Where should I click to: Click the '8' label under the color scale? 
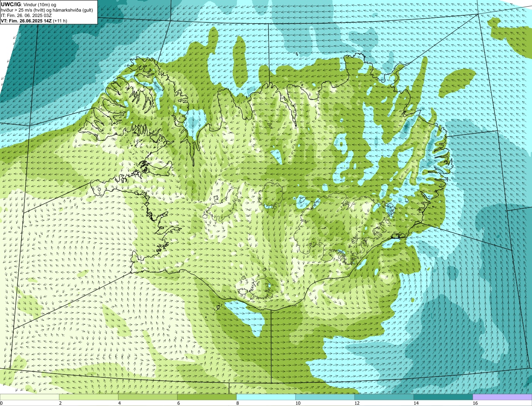click(x=237, y=403)
